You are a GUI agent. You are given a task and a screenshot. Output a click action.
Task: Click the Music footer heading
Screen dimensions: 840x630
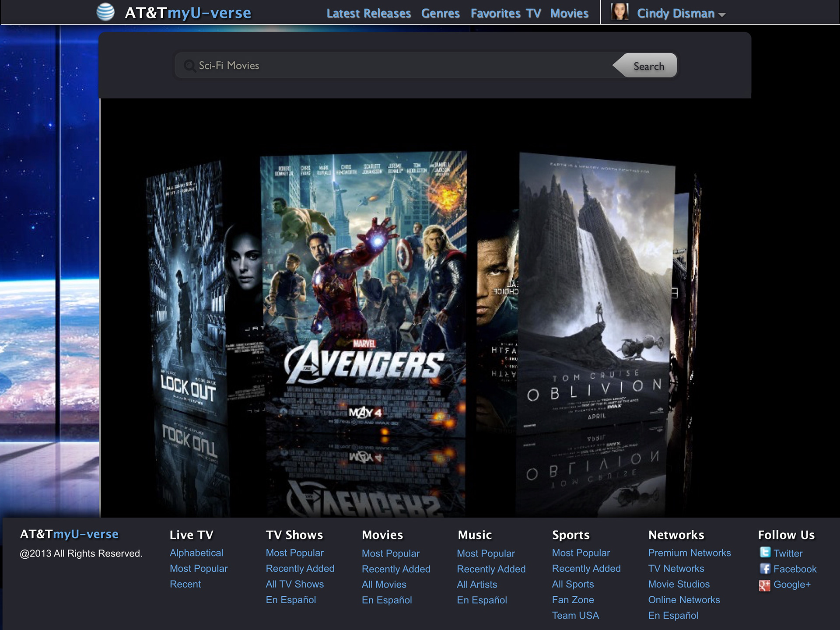(475, 535)
